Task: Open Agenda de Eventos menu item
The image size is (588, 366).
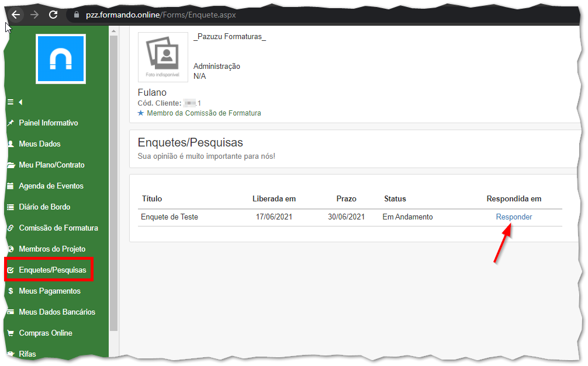Action: point(51,186)
